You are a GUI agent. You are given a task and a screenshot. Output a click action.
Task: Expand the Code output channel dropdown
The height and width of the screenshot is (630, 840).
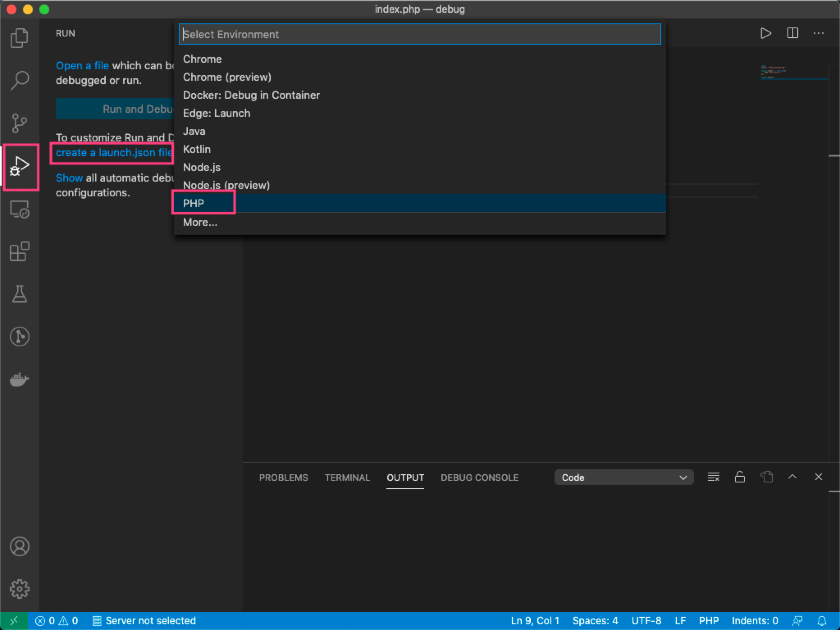[x=624, y=478]
